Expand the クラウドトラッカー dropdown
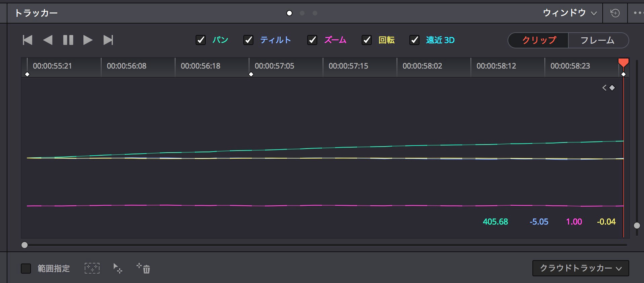The image size is (644, 283). click(x=580, y=268)
